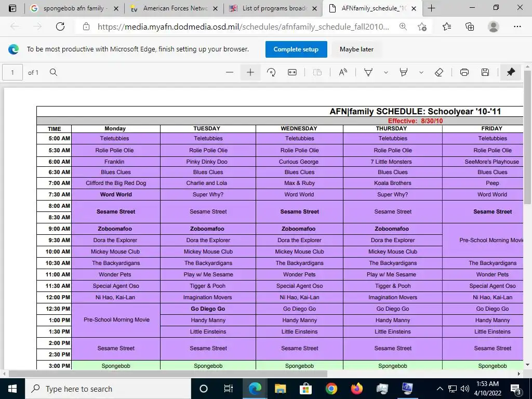Click the Read aloud icon
Image resolution: width=532 pixels, height=399 pixels.
pyautogui.click(x=343, y=72)
